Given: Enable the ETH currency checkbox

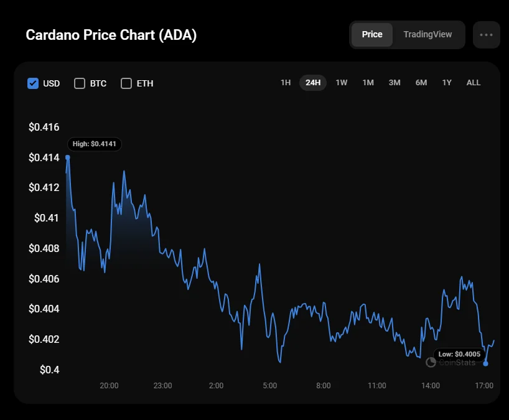Looking at the screenshot, I should (126, 83).
